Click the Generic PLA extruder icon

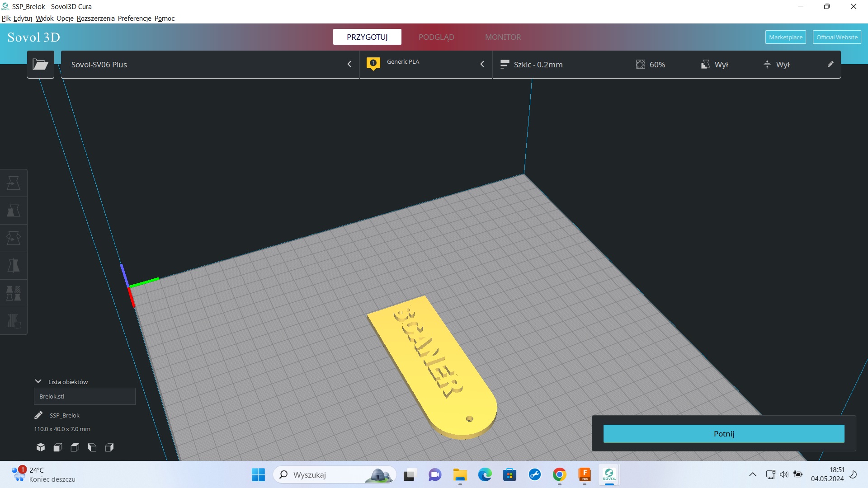[x=373, y=64]
